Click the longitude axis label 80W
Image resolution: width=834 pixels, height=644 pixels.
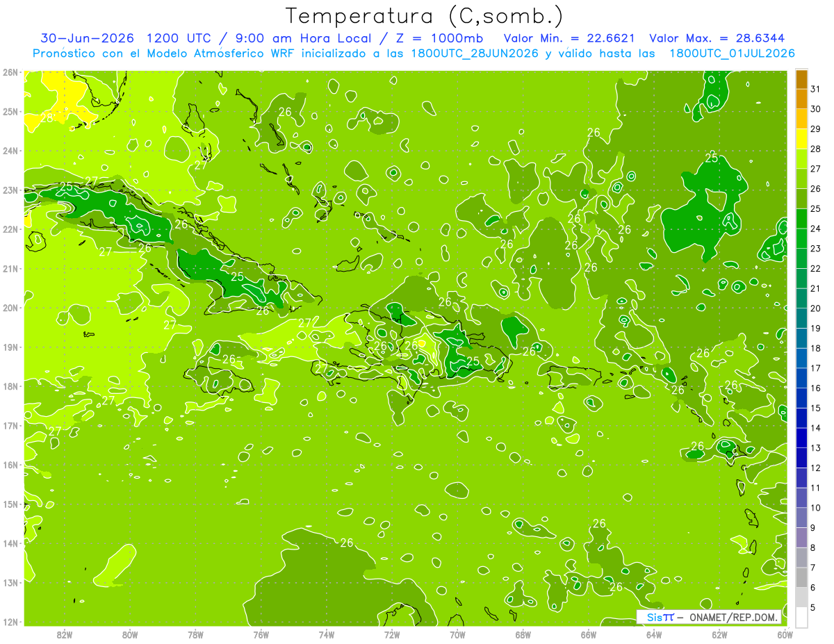click(x=130, y=634)
